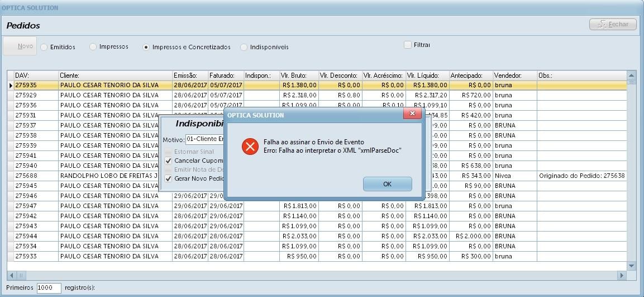Sort by the Vlr. Bruto column header
The image size is (644, 297).
tap(299, 76)
